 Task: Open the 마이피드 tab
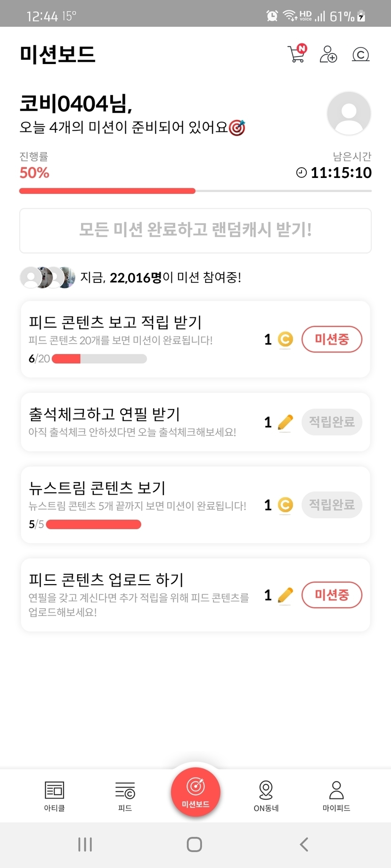[x=336, y=796]
